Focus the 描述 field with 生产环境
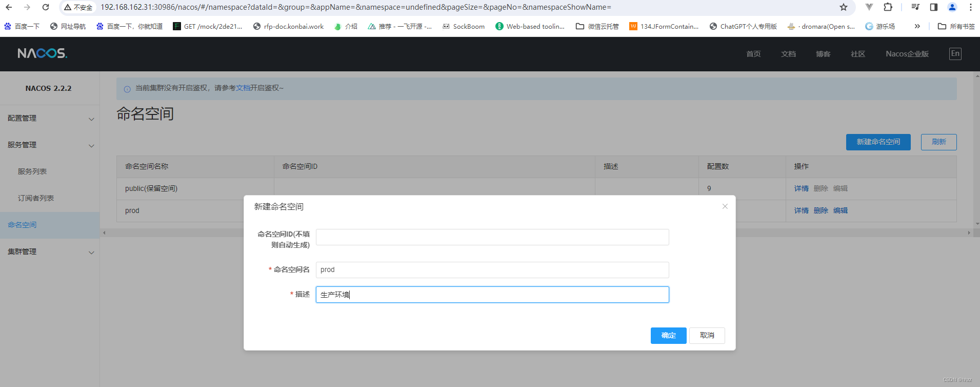 pos(492,295)
